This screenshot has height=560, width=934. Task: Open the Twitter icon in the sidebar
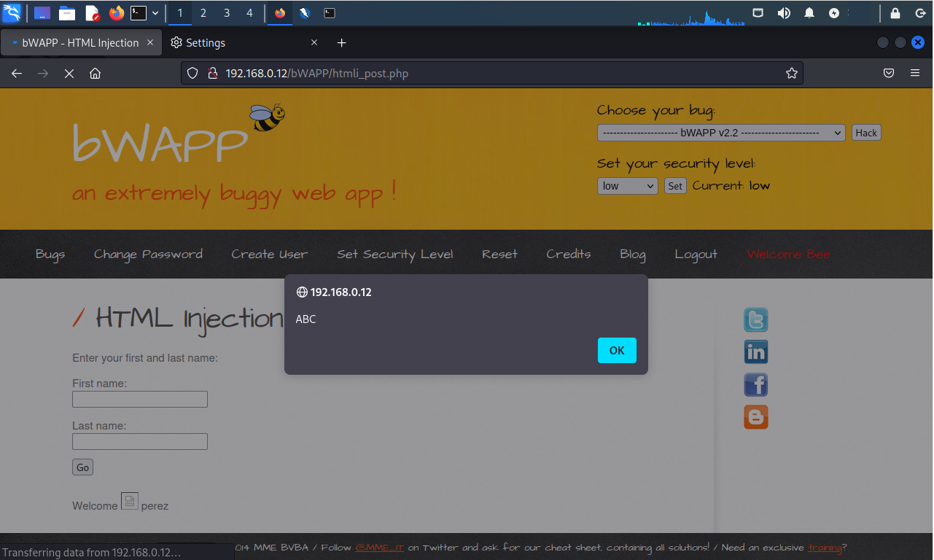click(755, 320)
